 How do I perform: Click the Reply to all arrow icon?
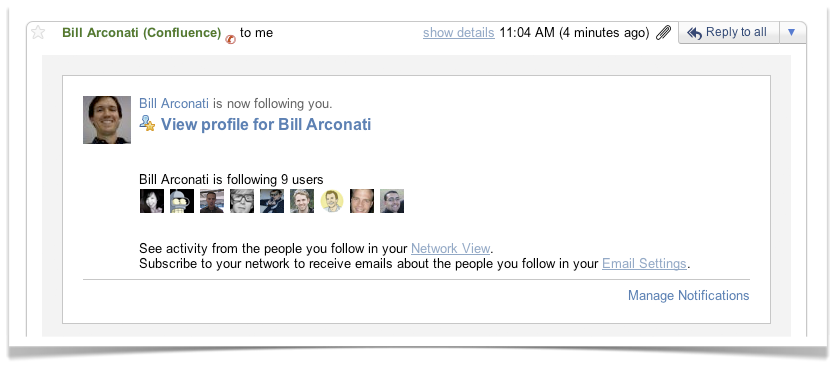694,33
